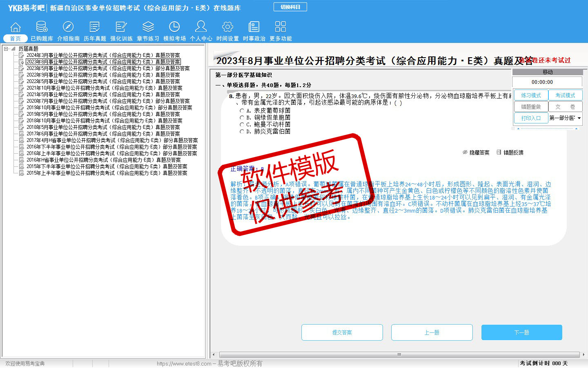Open 章节练习 chapter practice icon
This screenshot has height=368, width=588.
(x=148, y=27)
